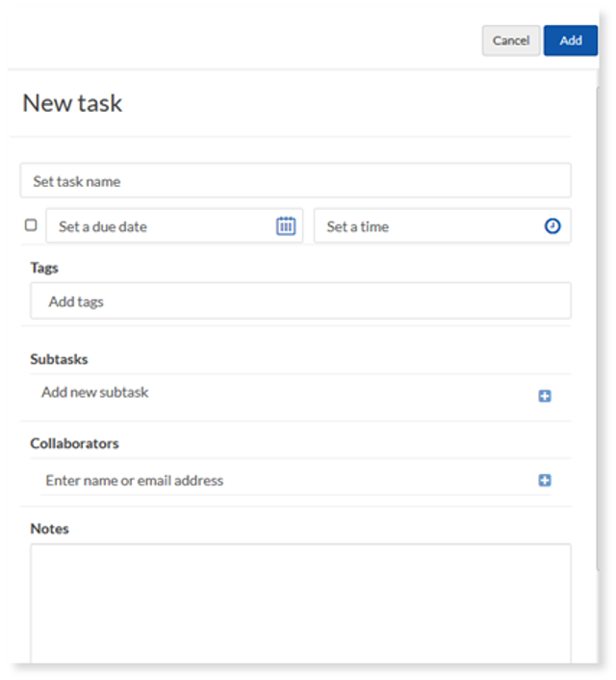
Task: Click the Collaborators section label
Action: click(74, 443)
